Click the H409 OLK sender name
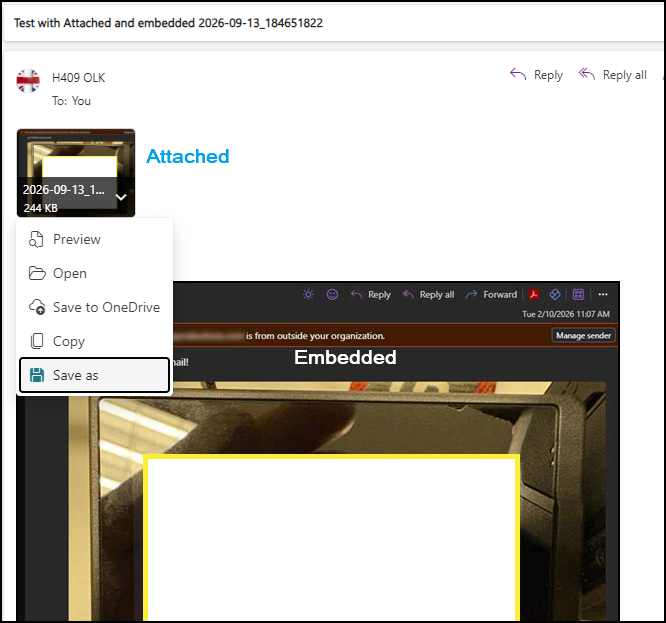This screenshot has width=666, height=623. 79,78
